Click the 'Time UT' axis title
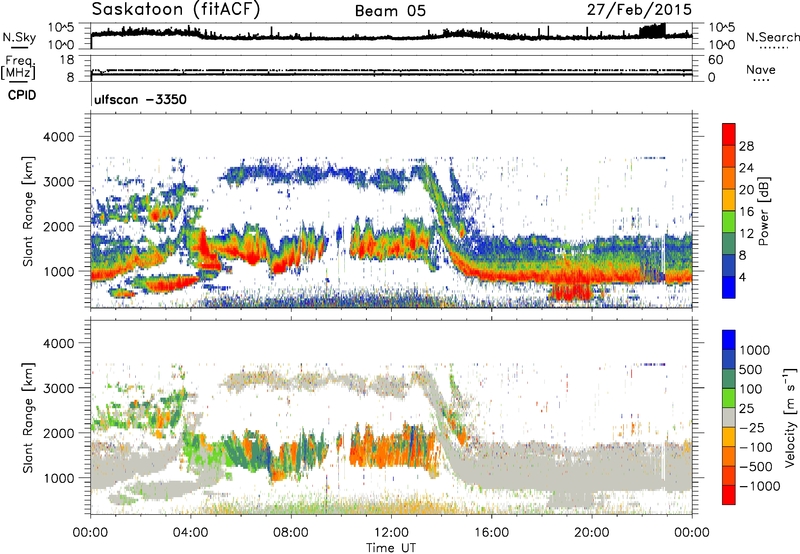The height and width of the screenshot is (554, 800). coord(391,548)
